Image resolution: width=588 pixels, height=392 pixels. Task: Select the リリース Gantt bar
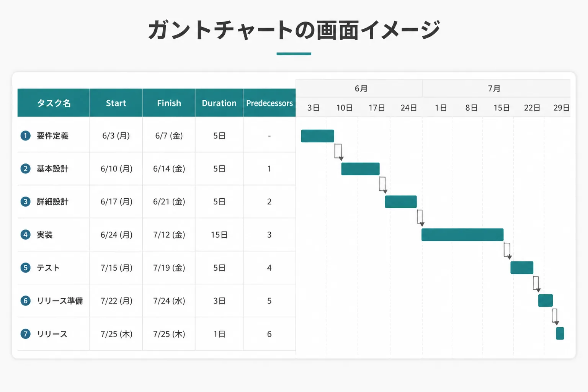click(560, 333)
